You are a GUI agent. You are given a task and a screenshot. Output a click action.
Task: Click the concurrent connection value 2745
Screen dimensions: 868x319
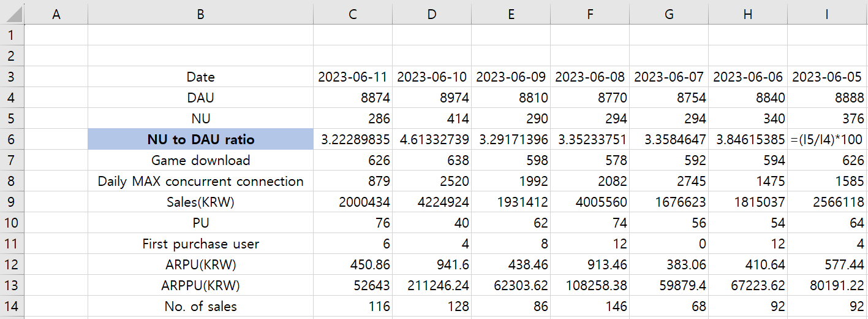click(x=669, y=181)
